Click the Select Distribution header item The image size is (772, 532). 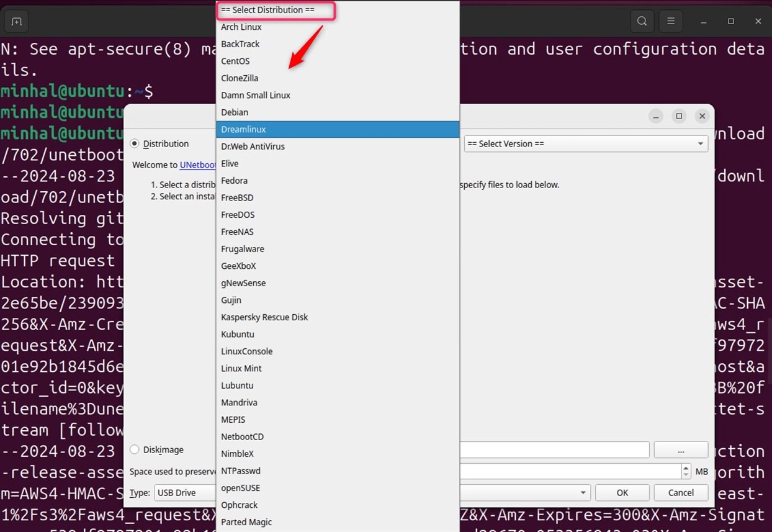338,10
